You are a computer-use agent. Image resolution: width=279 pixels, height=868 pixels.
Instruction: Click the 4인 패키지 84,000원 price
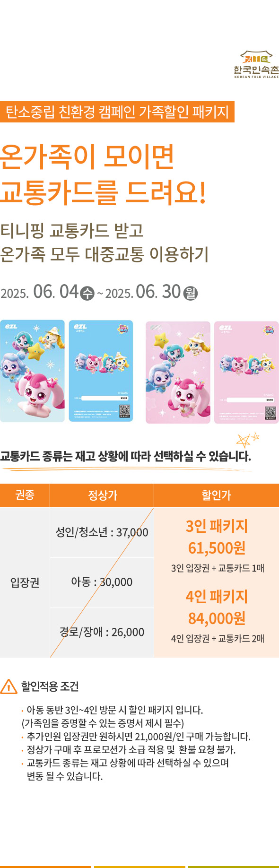[217, 608]
